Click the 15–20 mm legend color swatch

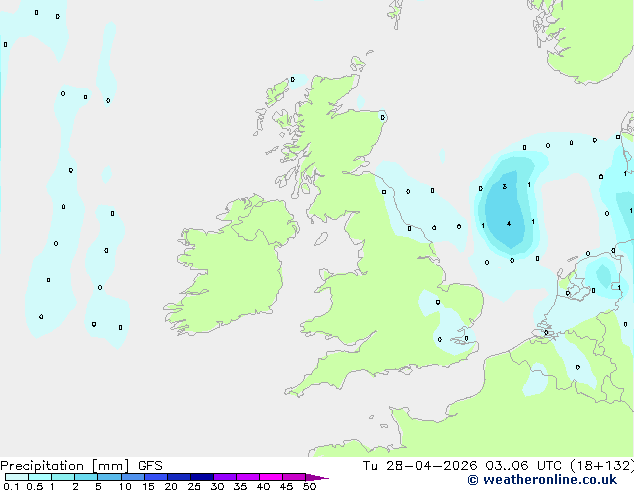(155, 477)
